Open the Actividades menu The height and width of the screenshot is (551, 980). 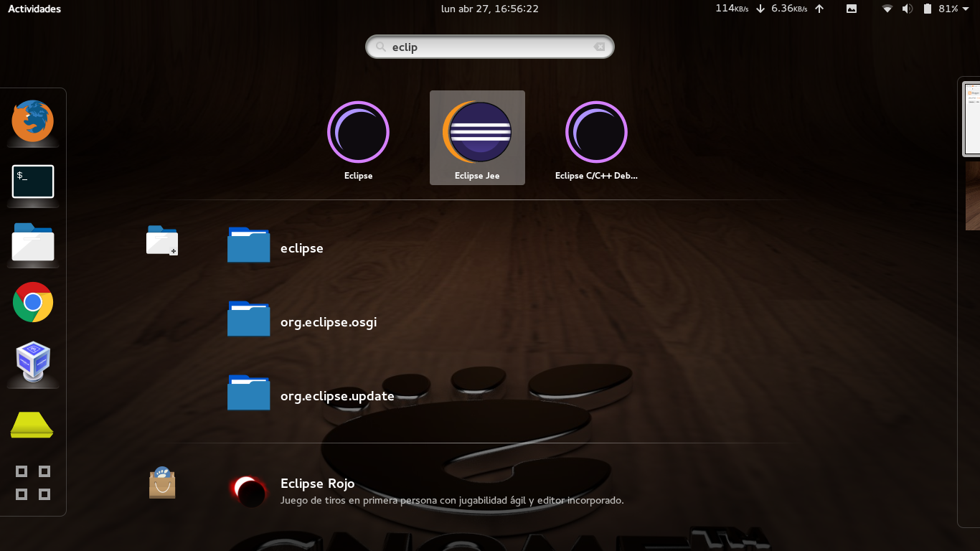click(x=34, y=9)
